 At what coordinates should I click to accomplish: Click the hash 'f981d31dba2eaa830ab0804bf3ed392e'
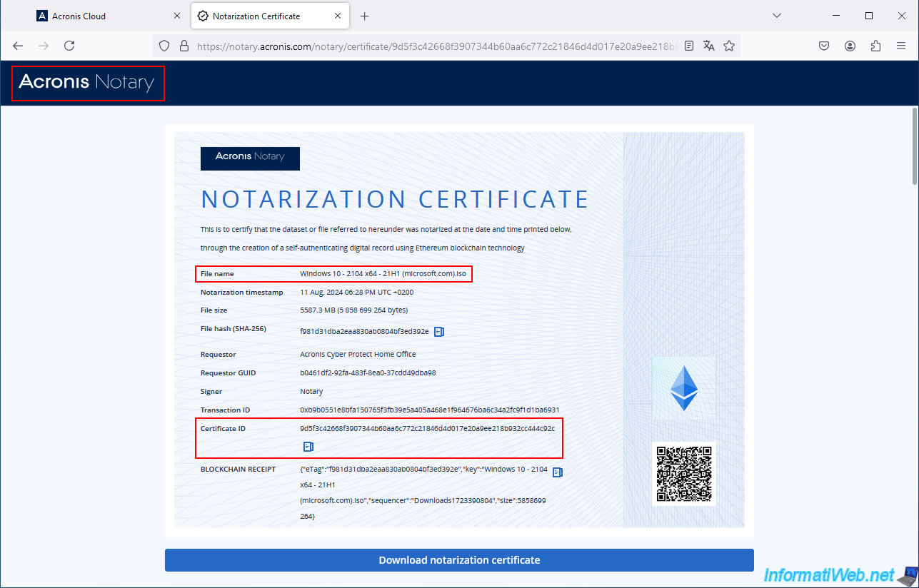[364, 331]
